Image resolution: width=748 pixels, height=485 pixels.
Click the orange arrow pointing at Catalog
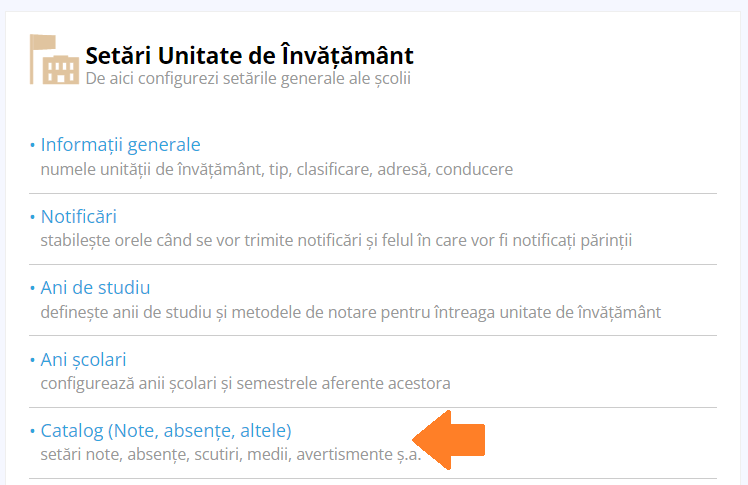(x=448, y=440)
